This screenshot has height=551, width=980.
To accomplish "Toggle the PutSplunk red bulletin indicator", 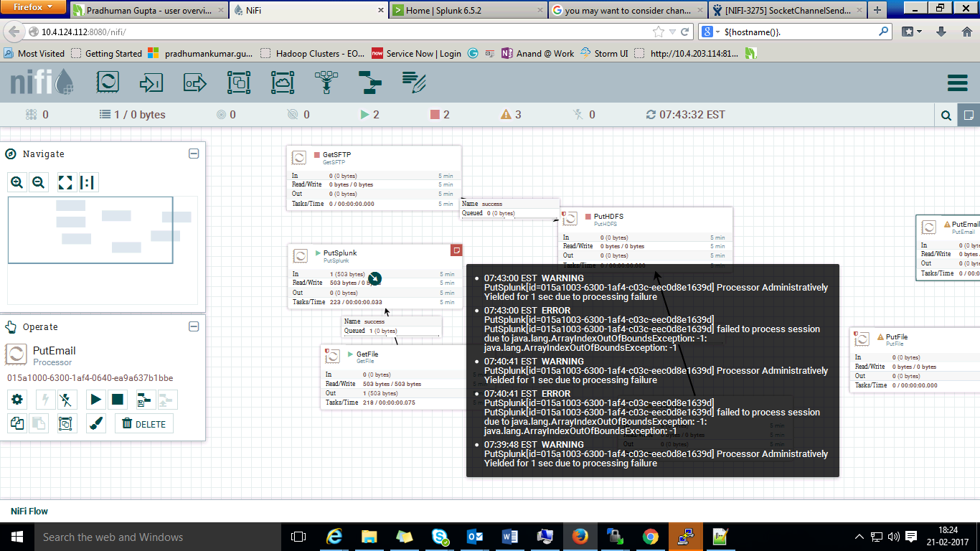I will pos(456,250).
